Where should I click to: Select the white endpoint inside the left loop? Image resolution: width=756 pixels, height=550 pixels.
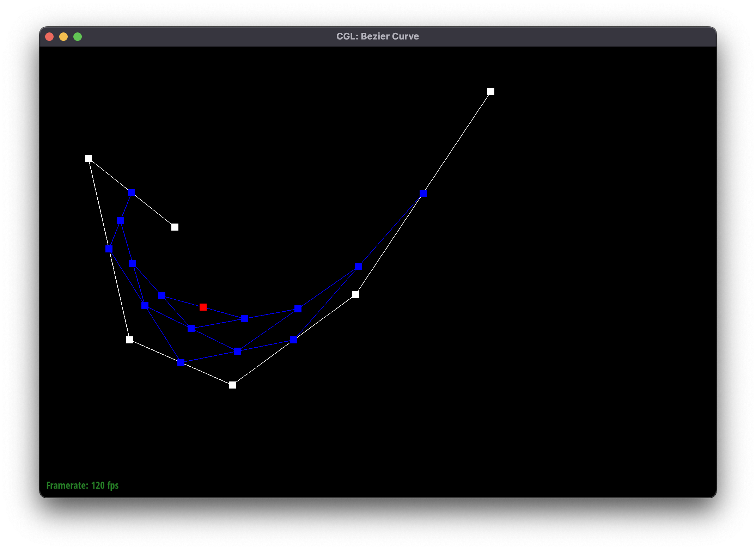click(x=175, y=227)
